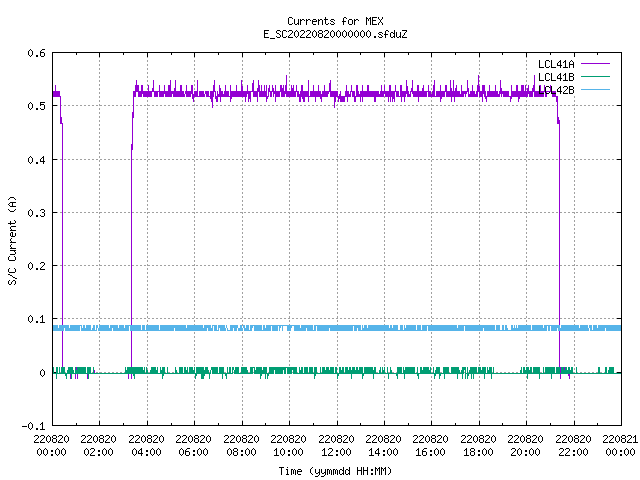The width and height of the screenshot is (640, 480).
Task: Click the blue LCL42B trace near 12:00
Action: (x=337, y=328)
